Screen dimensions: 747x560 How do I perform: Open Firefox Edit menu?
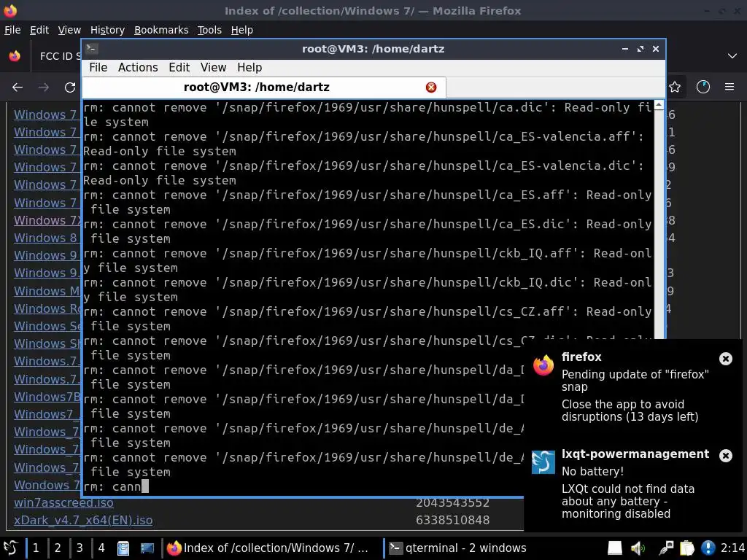39,30
